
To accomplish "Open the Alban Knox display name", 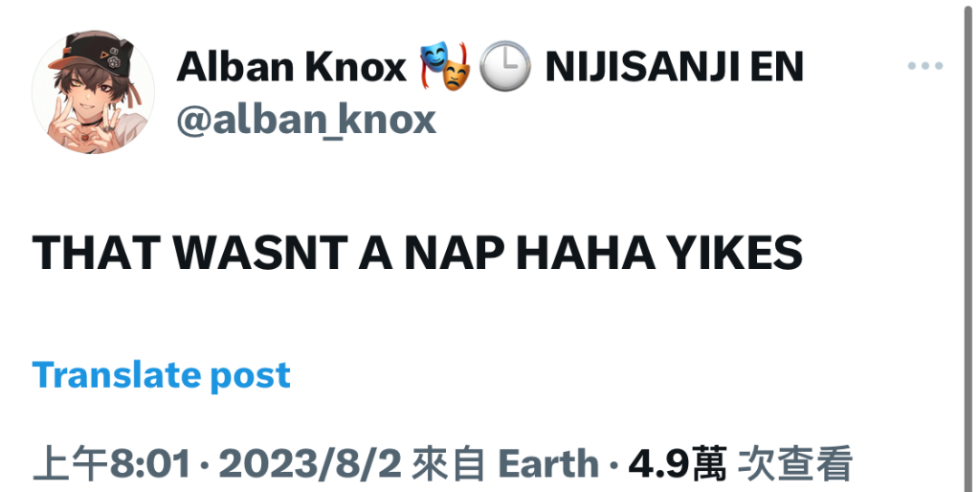I will pos(291,67).
